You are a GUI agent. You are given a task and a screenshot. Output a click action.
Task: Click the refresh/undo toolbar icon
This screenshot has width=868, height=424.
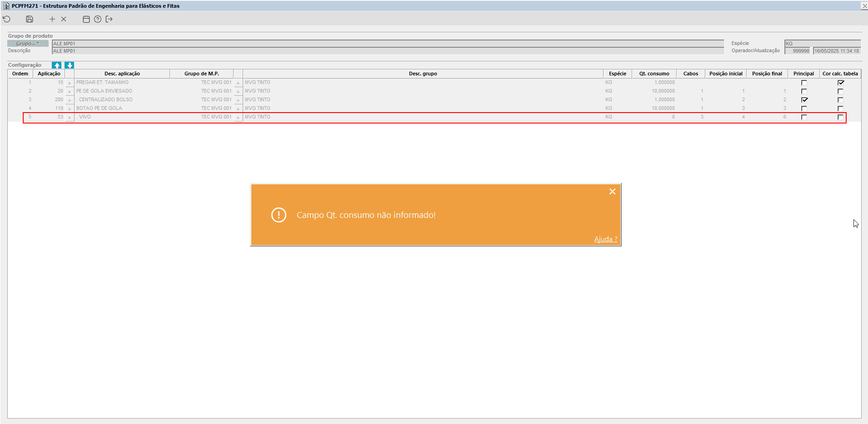7,19
